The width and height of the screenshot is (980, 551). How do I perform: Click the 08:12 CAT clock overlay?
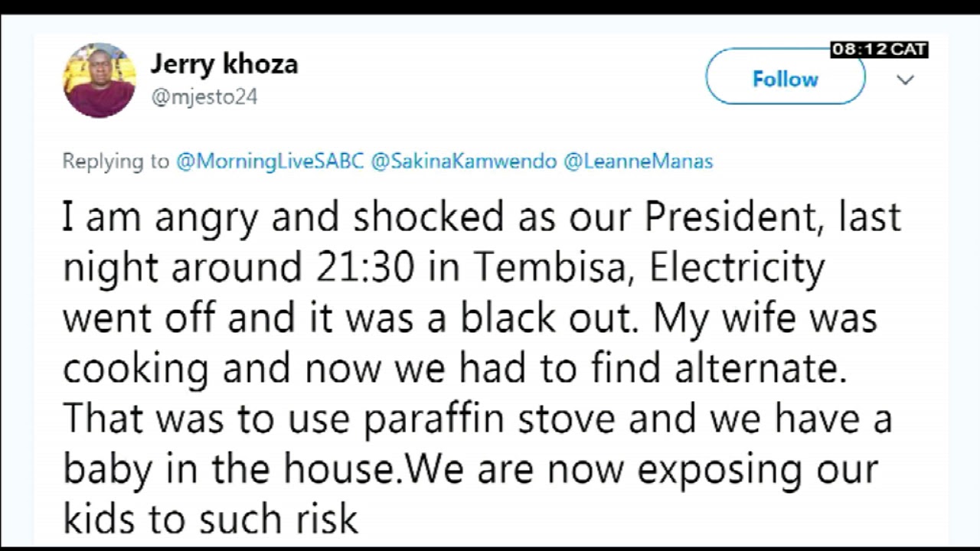879,50
